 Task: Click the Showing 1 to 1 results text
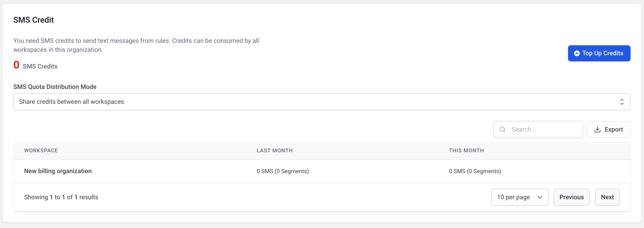61,197
